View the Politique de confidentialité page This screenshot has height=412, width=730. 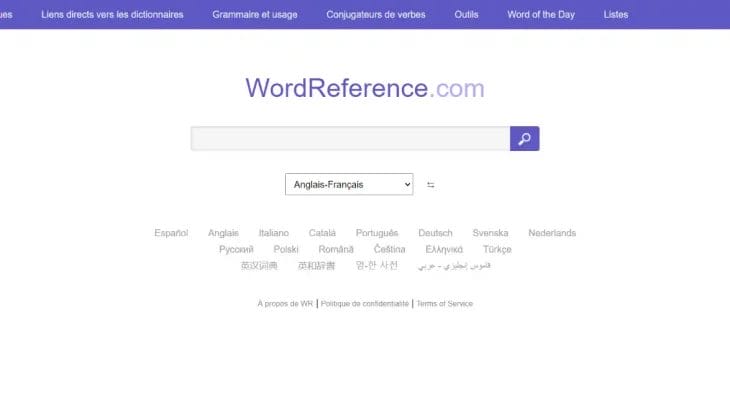coord(365,304)
